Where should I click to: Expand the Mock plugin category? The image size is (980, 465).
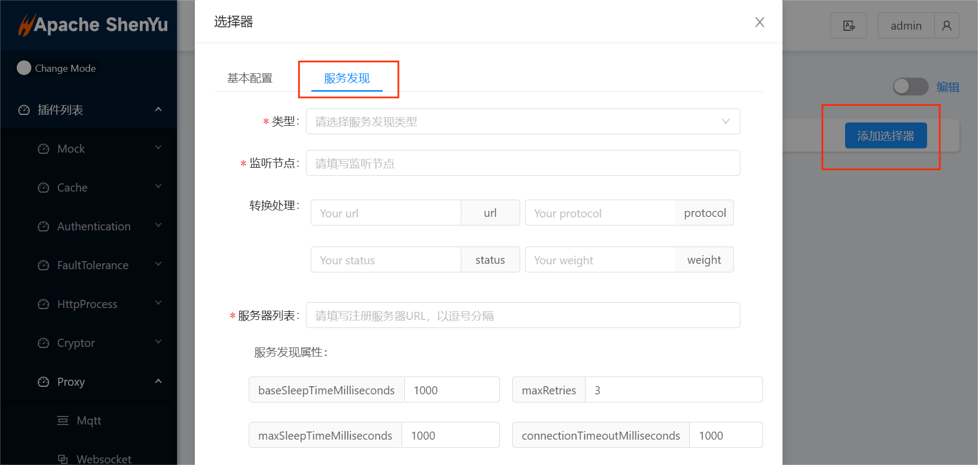pos(158,148)
